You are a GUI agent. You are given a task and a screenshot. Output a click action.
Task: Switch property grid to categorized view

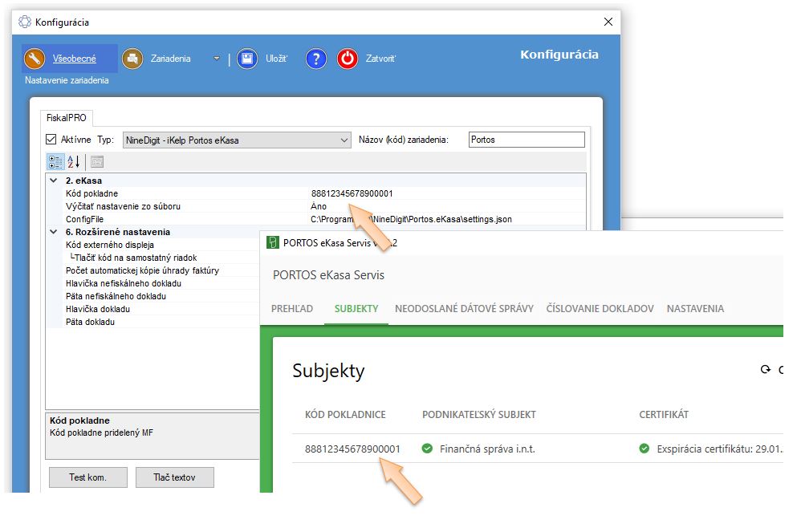pos(55,161)
